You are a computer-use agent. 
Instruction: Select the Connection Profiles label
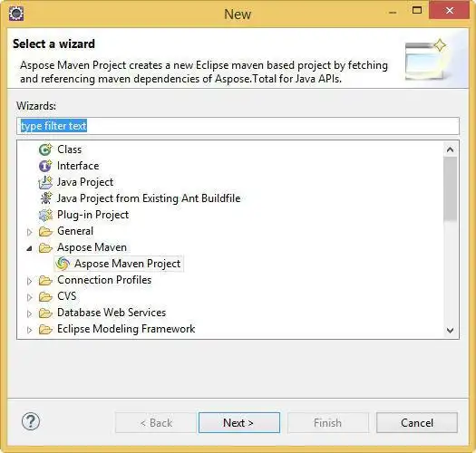[x=104, y=280]
